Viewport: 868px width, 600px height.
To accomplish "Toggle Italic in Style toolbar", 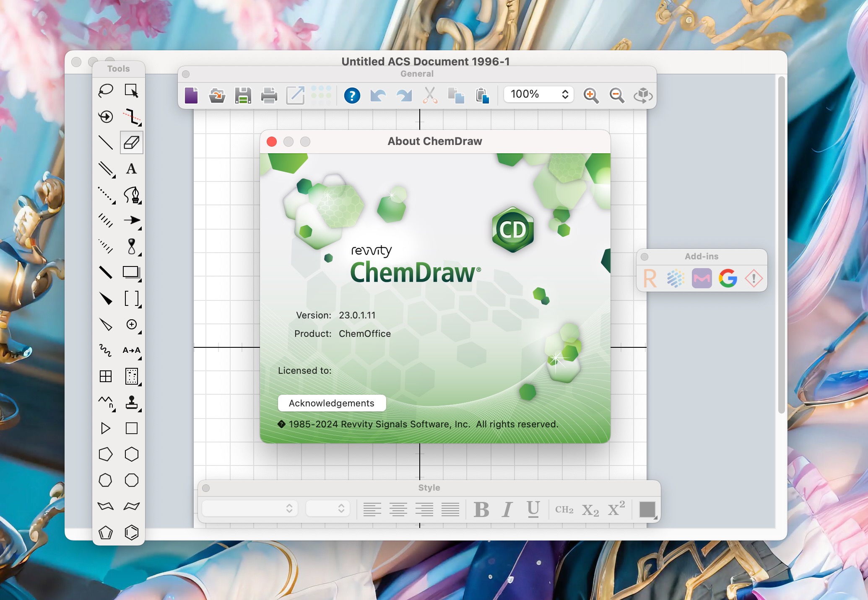I will pos(507,509).
